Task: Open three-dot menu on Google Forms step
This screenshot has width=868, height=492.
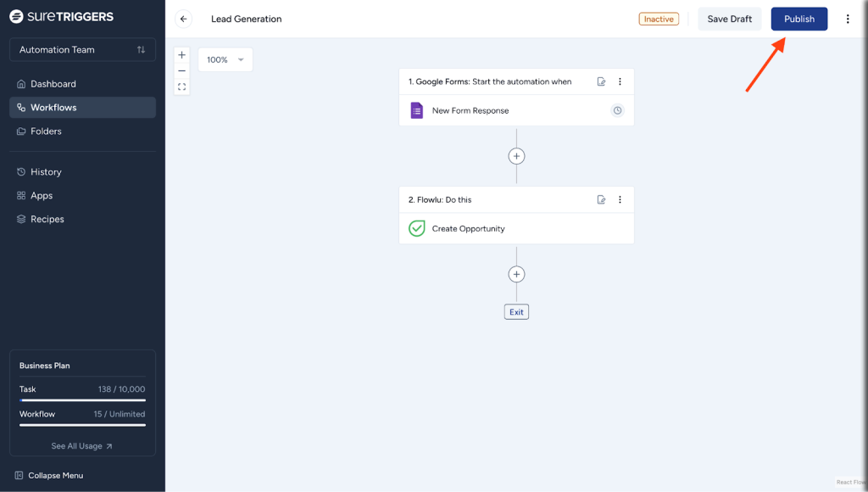Action: pos(620,82)
